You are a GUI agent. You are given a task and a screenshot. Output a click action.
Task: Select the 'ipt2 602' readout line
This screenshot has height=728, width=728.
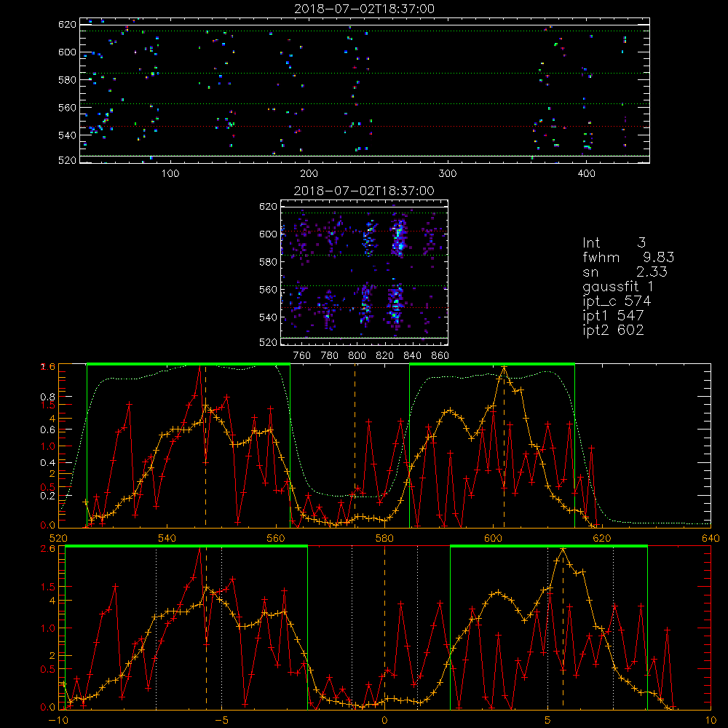pos(613,330)
